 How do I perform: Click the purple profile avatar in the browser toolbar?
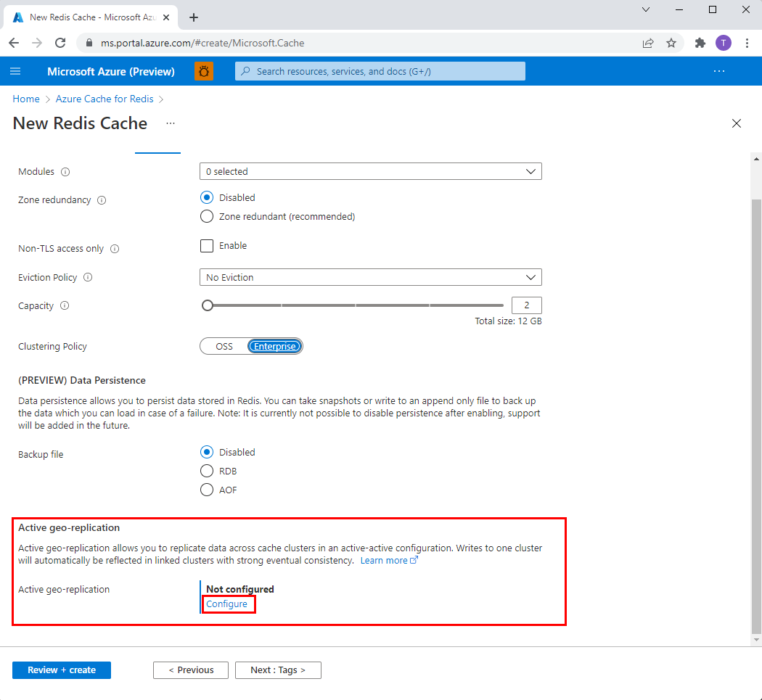[723, 43]
